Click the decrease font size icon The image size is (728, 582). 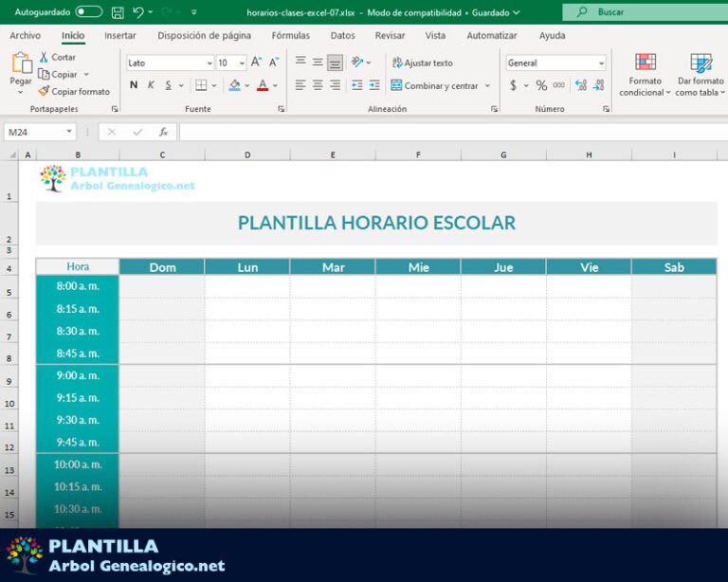[274, 62]
